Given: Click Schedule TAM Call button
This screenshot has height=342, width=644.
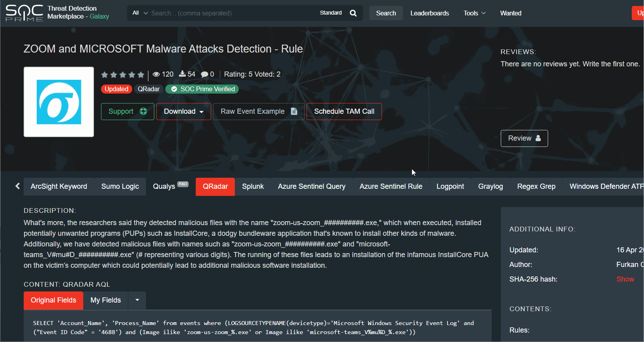Looking at the screenshot, I should [344, 111].
